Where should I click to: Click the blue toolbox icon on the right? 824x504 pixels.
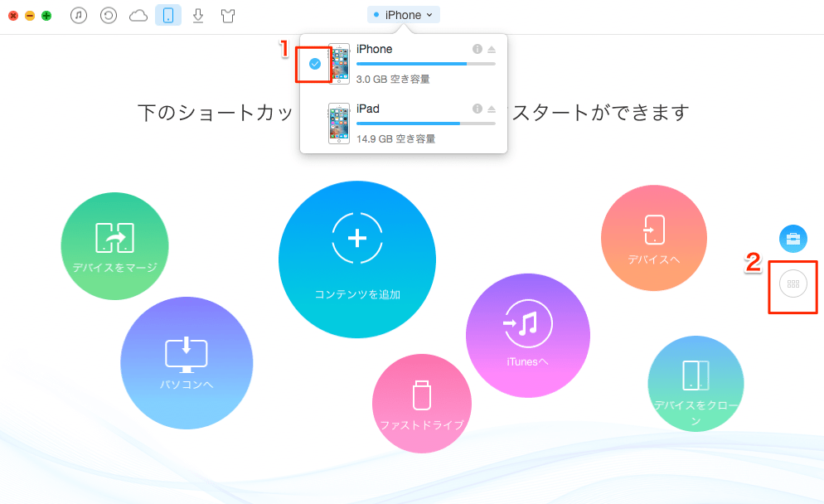tap(792, 239)
